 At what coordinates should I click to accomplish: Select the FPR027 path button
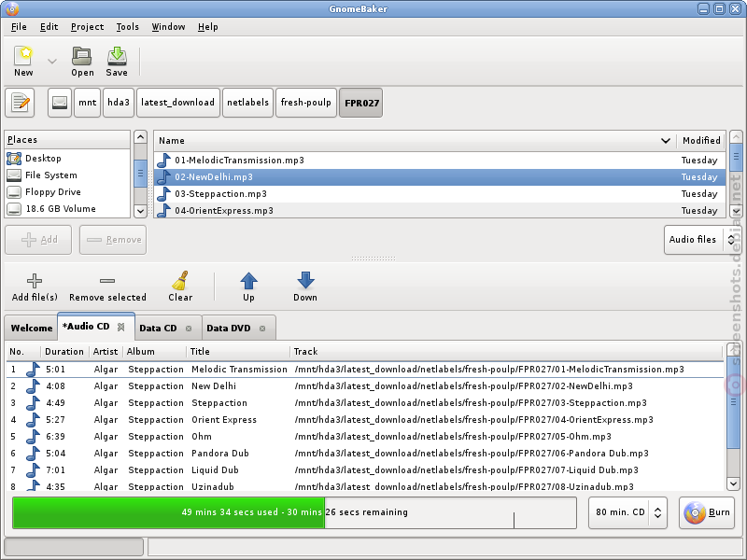[361, 103]
